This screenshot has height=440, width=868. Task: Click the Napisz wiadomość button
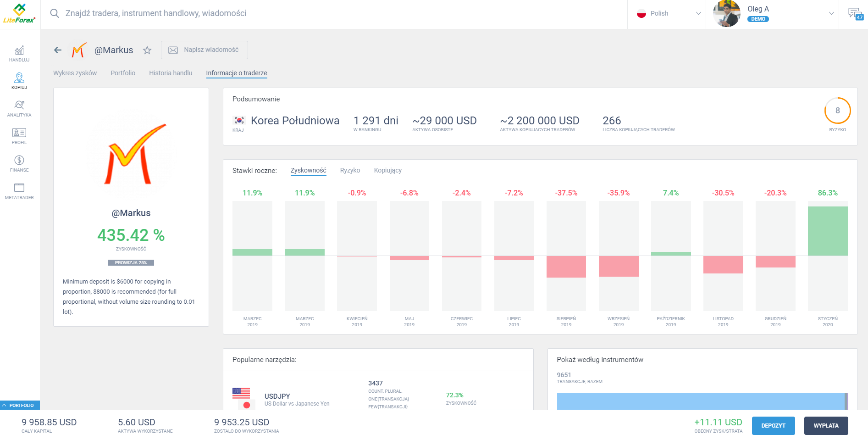tap(205, 50)
